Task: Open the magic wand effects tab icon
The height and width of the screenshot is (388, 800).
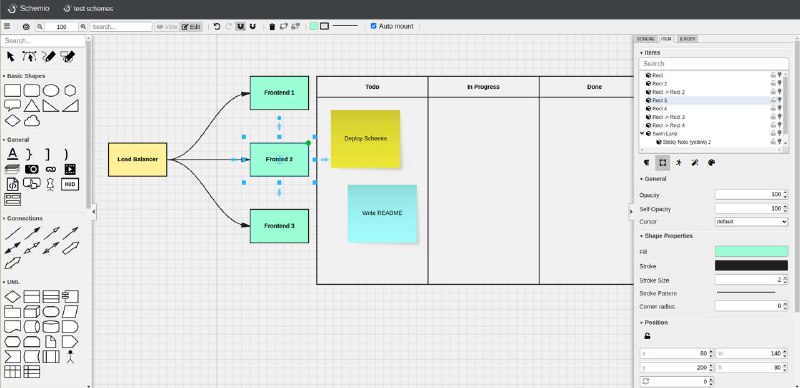Action: [695, 163]
